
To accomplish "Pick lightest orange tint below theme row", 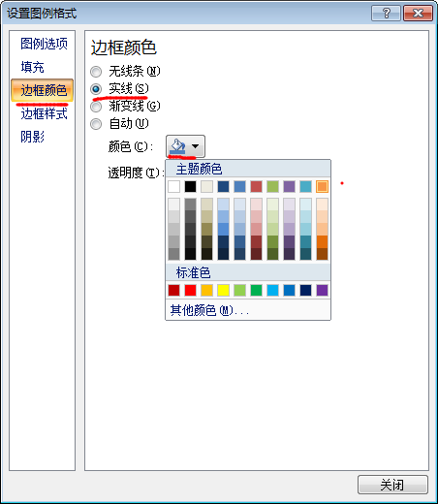I will point(322,205).
